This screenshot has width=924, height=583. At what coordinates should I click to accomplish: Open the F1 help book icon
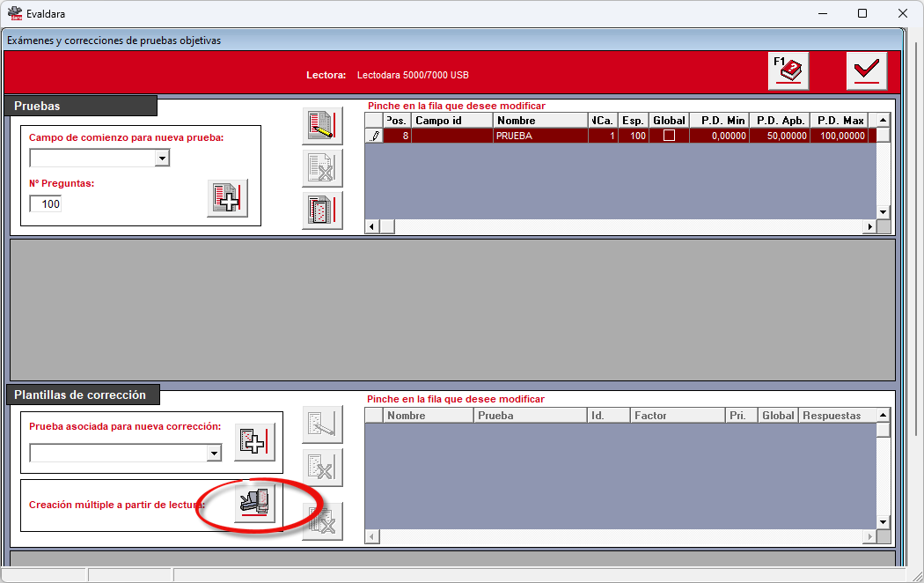coord(788,70)
